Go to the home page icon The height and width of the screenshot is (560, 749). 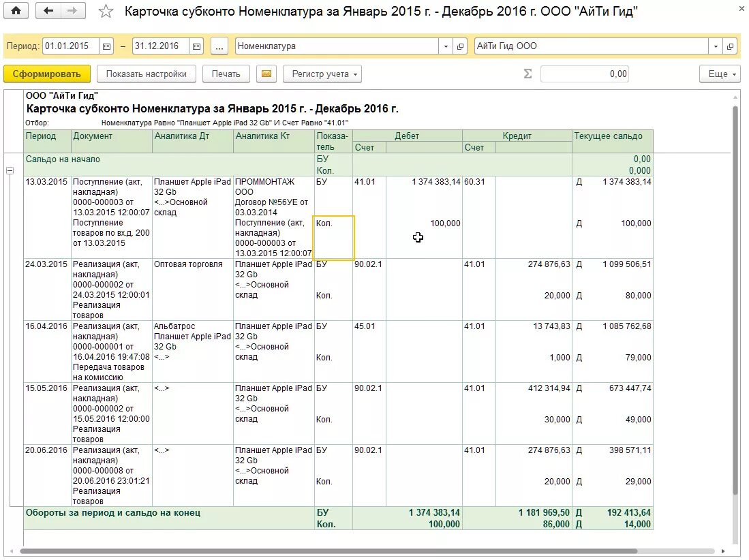[16, 10]
